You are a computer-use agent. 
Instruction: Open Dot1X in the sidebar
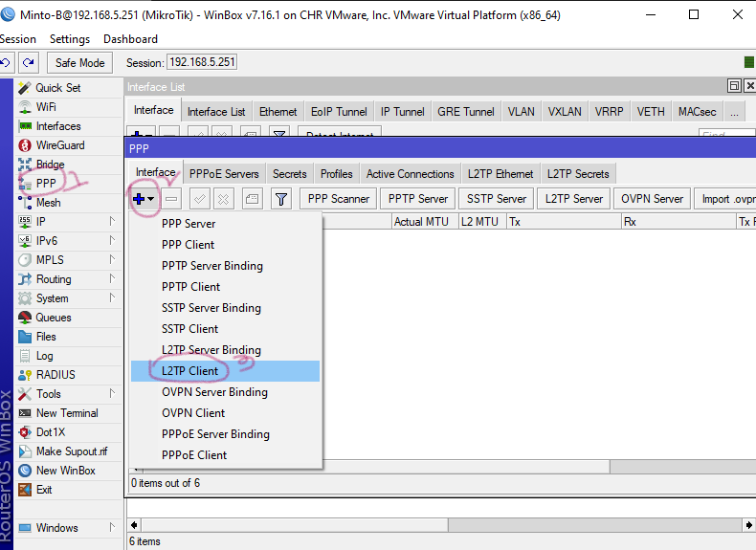tap(69, 432)
